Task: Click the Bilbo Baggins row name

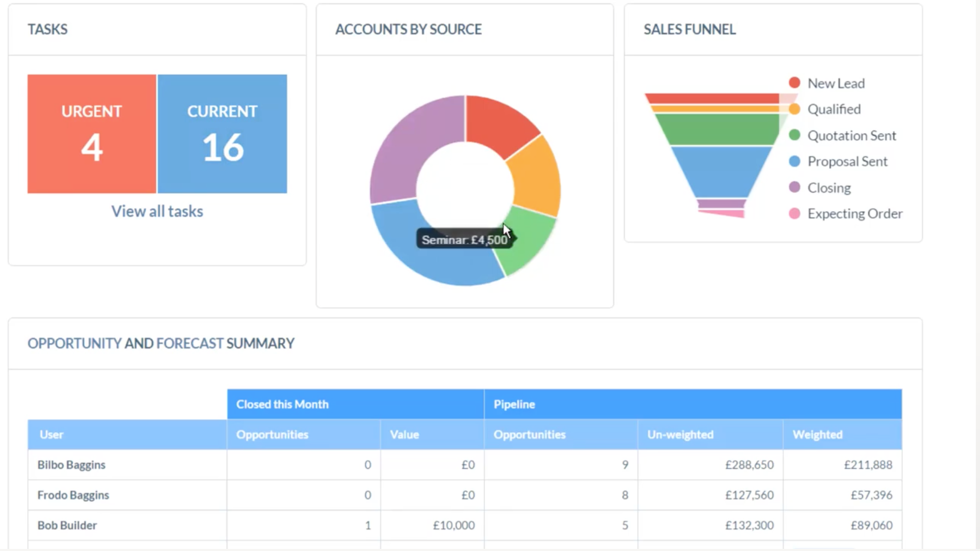Action: pyautogui.click(x=71, y=465)
